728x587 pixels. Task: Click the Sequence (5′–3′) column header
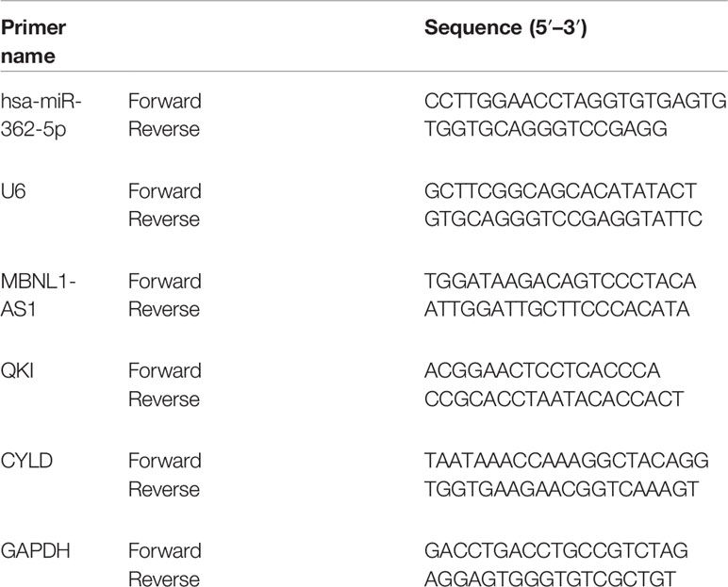point(505,28)
